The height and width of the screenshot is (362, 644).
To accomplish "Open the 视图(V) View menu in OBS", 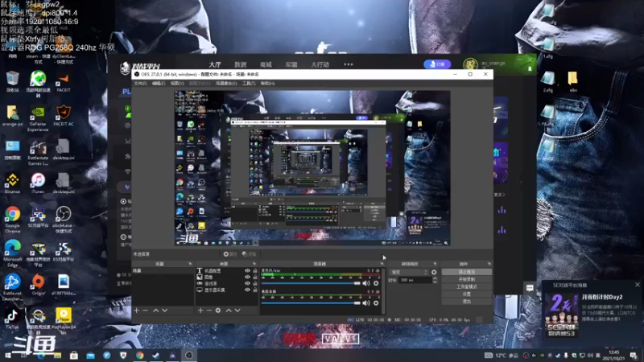I will [177, 84].
